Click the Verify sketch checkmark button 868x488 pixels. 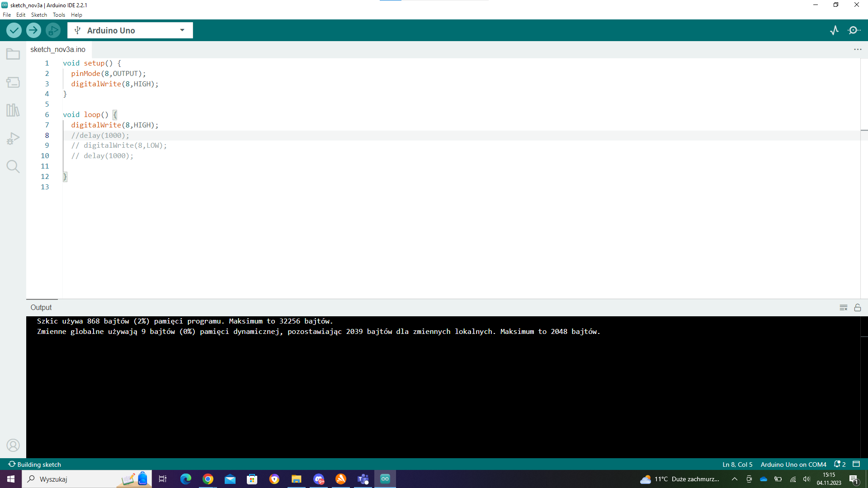click(x=14, y=30)
